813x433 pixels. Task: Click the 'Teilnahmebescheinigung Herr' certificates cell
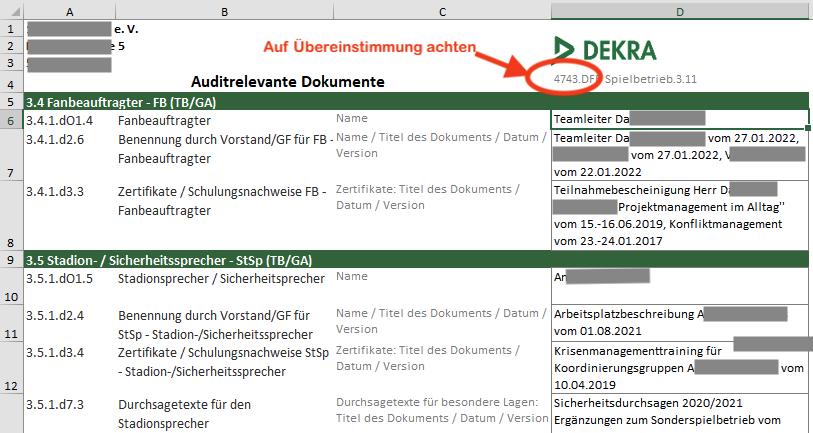coord(680,215)
